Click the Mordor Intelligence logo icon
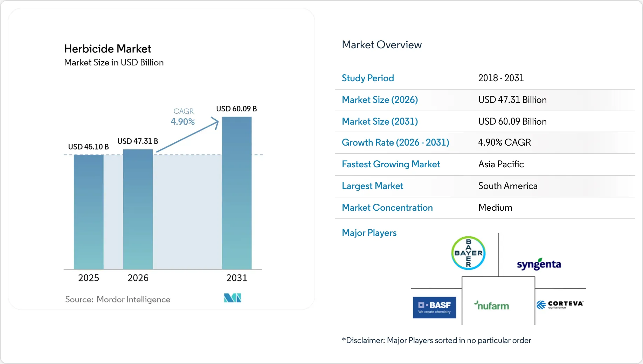The image size is (643, 364). point(233,298)
